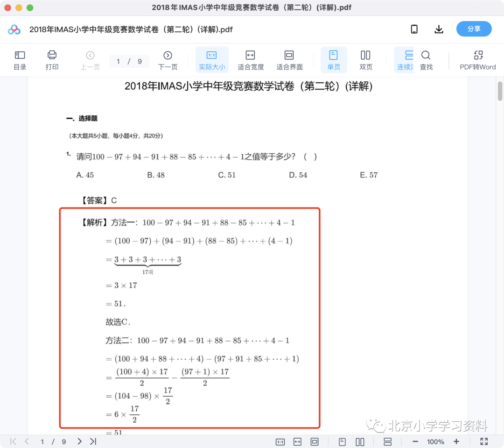
Task: Click the 一、选择题 section heading
Action: (82, 119)
